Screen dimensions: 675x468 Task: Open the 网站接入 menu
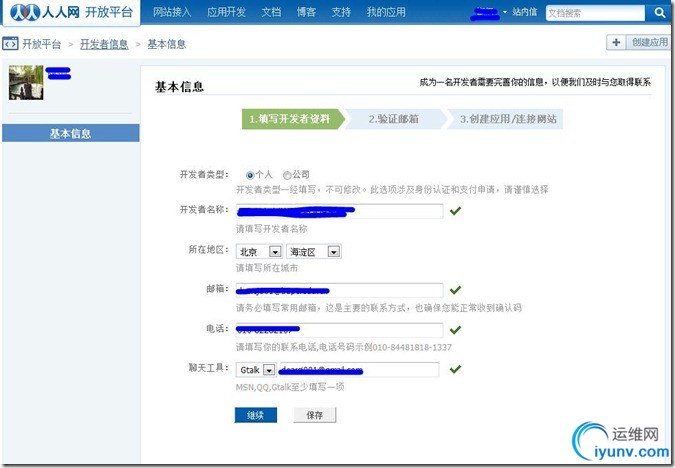tap(172, 12)
